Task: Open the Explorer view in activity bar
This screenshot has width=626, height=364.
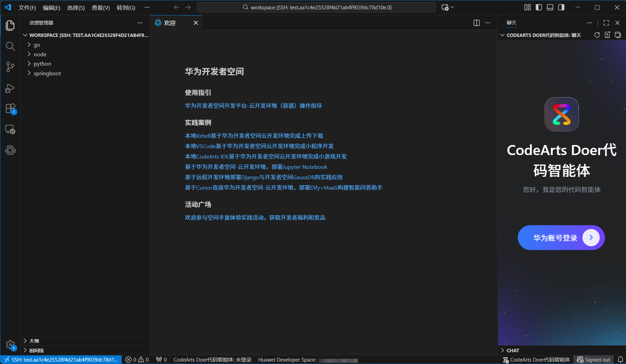Action: click(10, 26)
